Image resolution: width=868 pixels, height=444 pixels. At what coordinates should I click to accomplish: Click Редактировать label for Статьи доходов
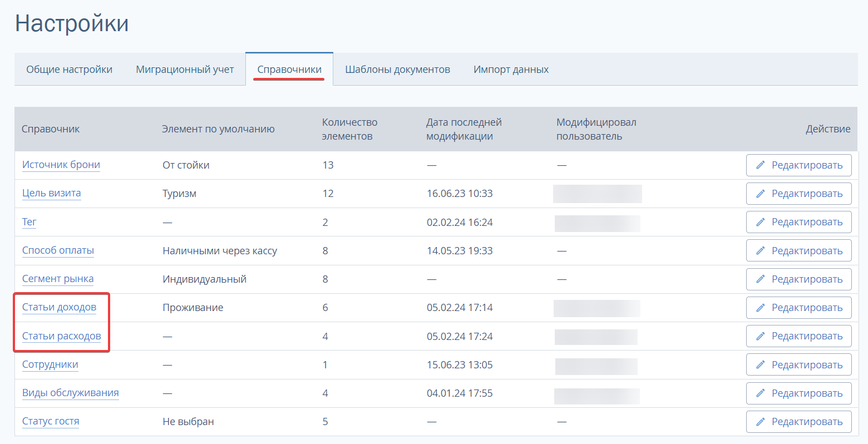pos(807,308)
